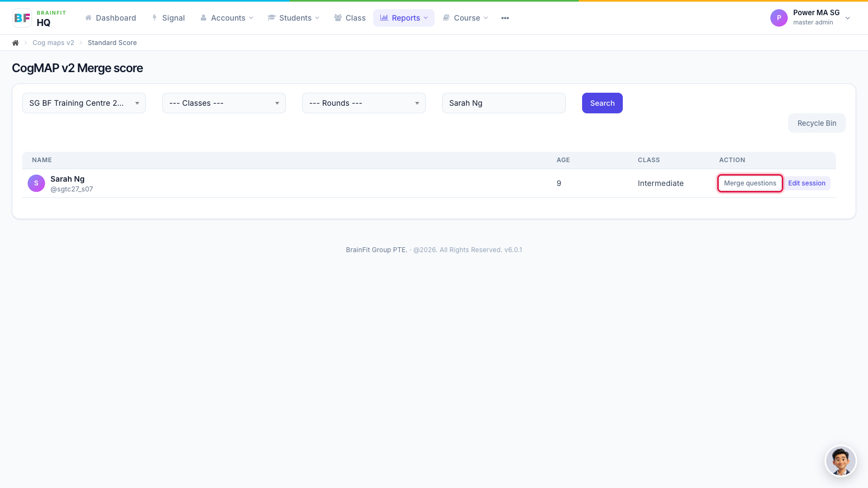Viewport: 868px width, 488px height.
Task: Click the Search button
Action: [602, 103]
